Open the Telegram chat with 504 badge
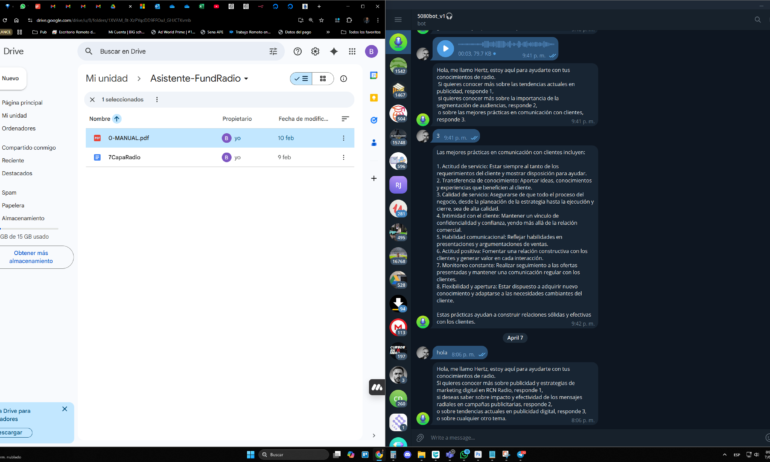The height and width of the screenshot is (462, 770). point(398,113)
